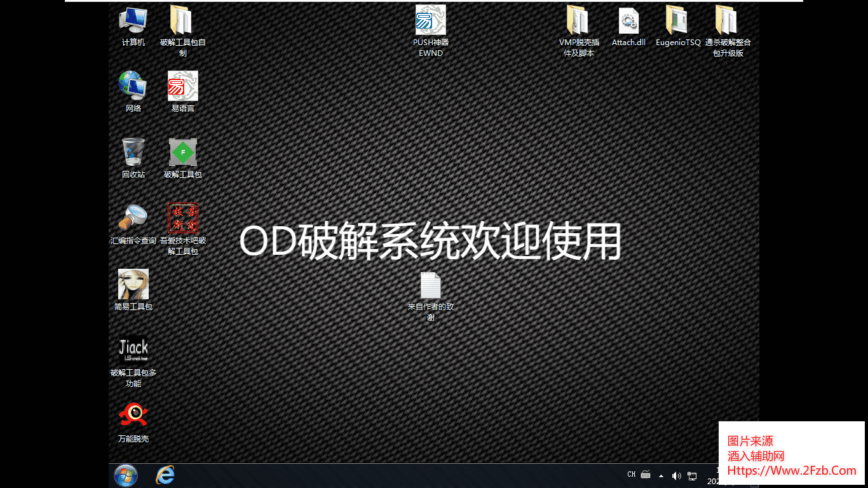
Task: Launch Internet Explorer from the taskbar
Action: (164, 475)
